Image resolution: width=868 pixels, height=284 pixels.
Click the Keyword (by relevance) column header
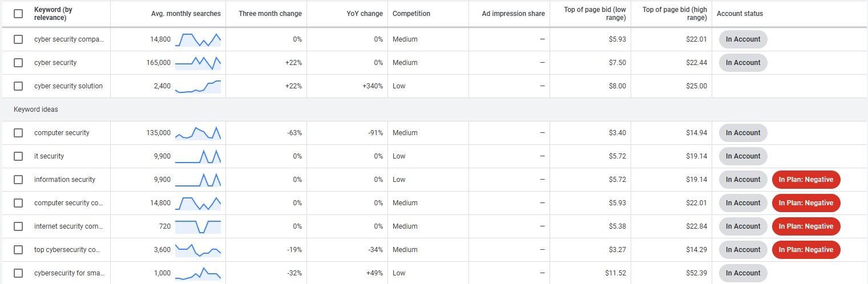[53, 14]
